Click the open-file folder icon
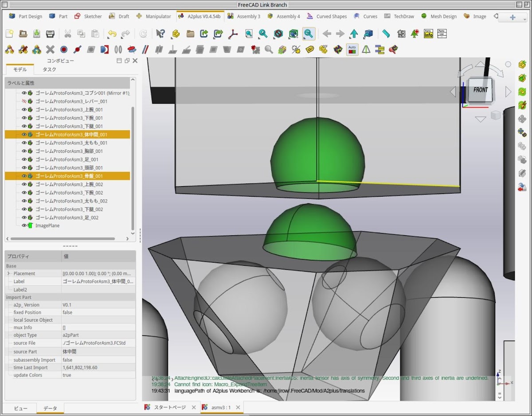Viewport: 532px width, 416px height. click(x=23, y=34)
